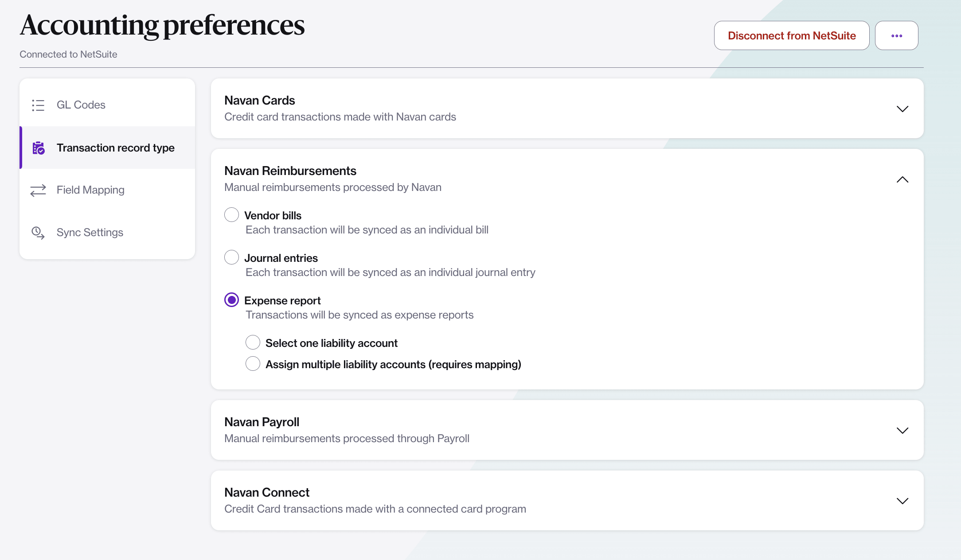
Task: Click Disconnect from NetSuite button
Action: pos(792,35)
